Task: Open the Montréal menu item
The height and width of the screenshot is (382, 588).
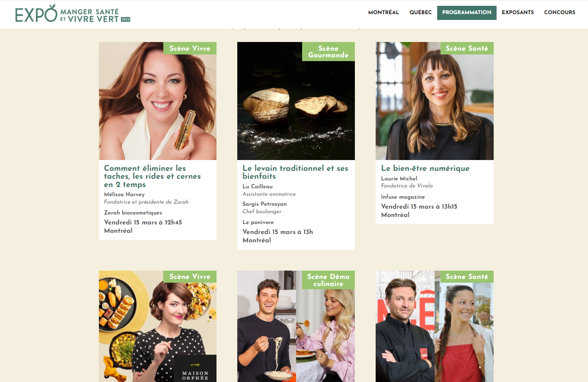Action: point(384,12)
